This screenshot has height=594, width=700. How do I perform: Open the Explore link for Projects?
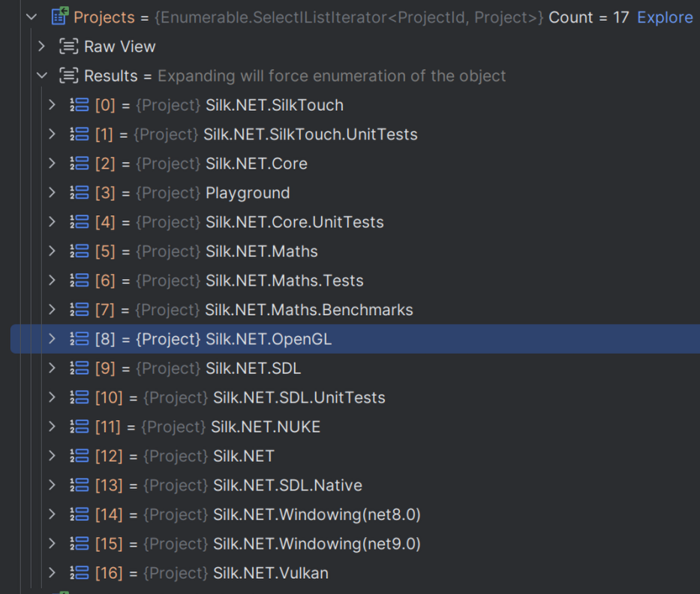point(665,17)
